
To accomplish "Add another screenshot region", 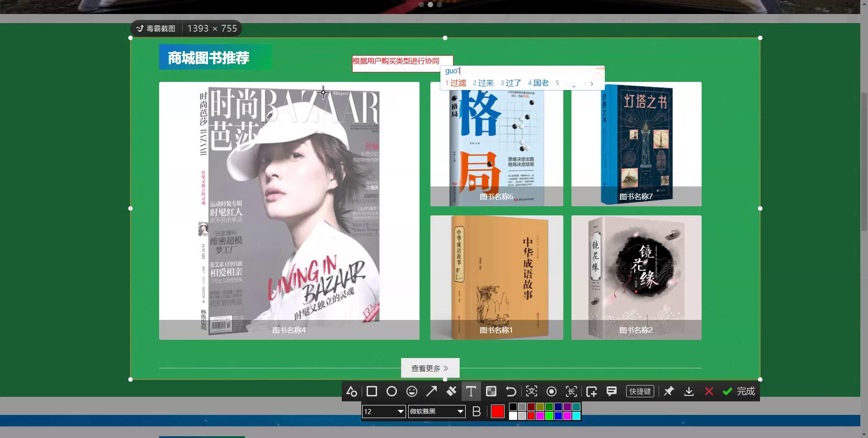I will pyautogui.click(x=591, y=391).
